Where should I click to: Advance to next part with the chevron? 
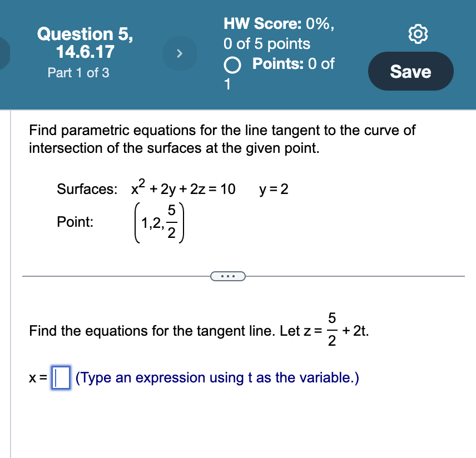point(180,53)
